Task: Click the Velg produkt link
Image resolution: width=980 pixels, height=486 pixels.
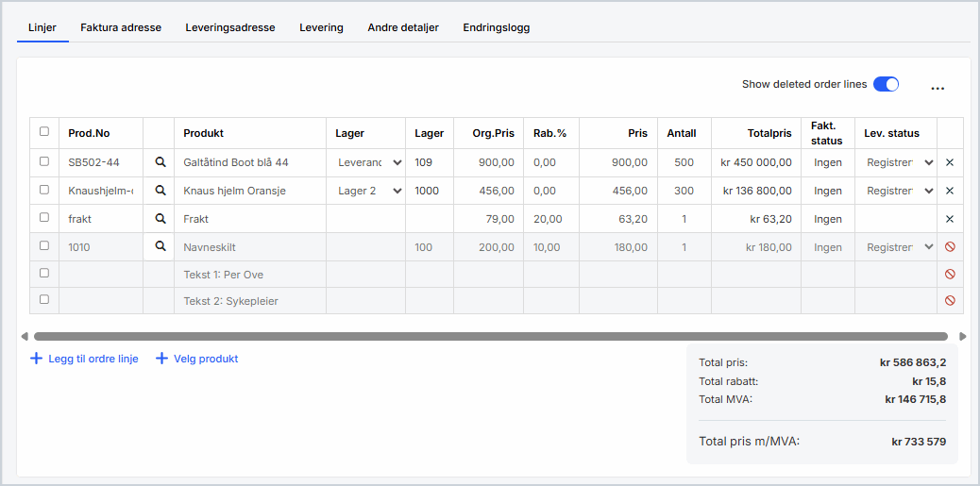Action: pos(197,359)
